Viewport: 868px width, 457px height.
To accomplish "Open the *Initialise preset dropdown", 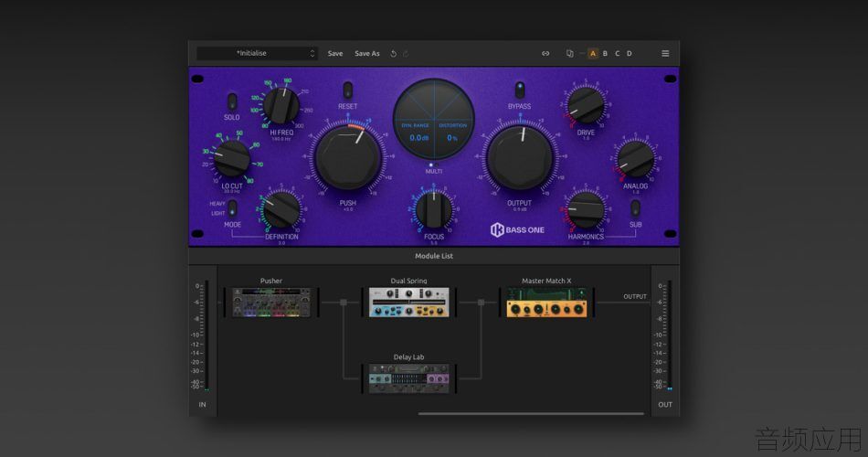I will [257, 53].
